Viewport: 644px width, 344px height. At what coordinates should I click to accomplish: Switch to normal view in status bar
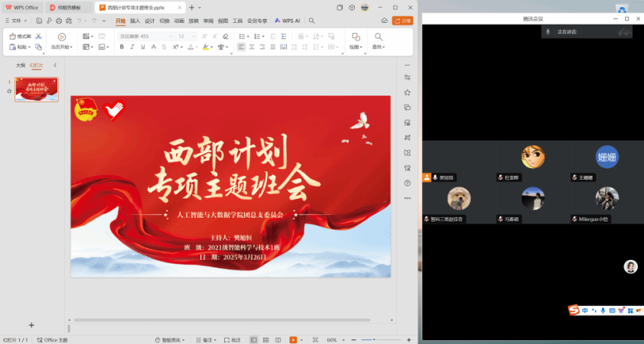point(253,339)
